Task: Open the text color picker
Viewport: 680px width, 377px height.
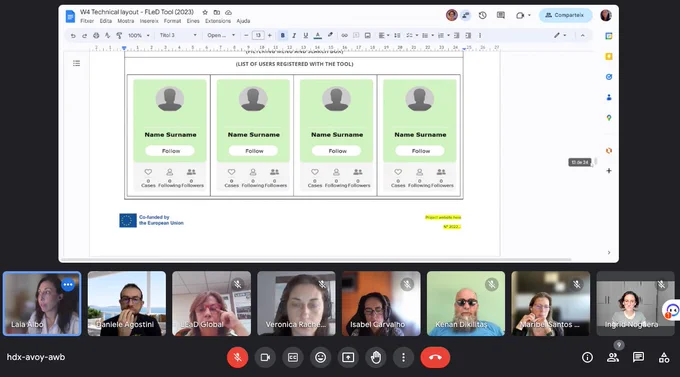Action: point(317,36)
